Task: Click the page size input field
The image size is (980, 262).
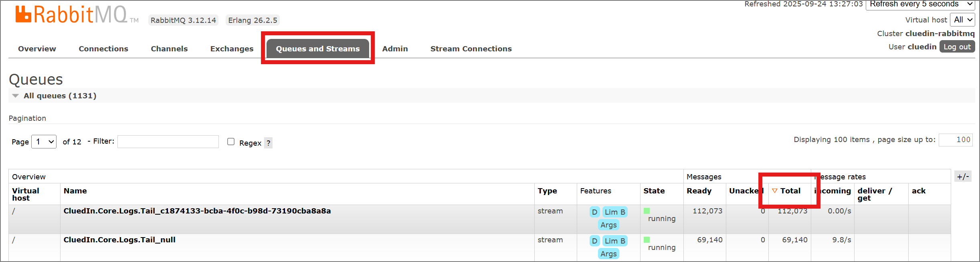Action: coord(955,140)
